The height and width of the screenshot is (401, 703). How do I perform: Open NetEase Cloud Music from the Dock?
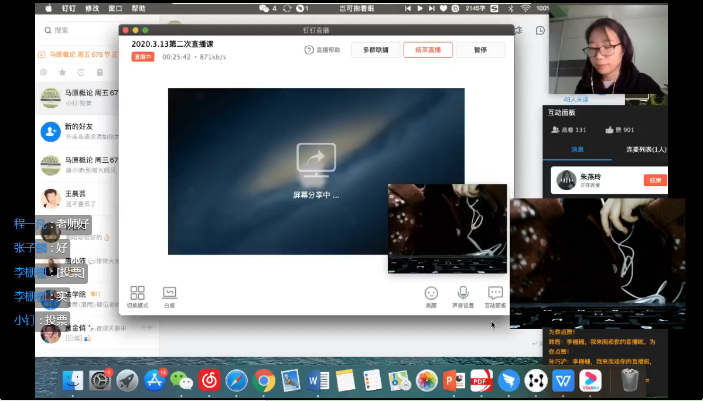(x=209, y=380)
